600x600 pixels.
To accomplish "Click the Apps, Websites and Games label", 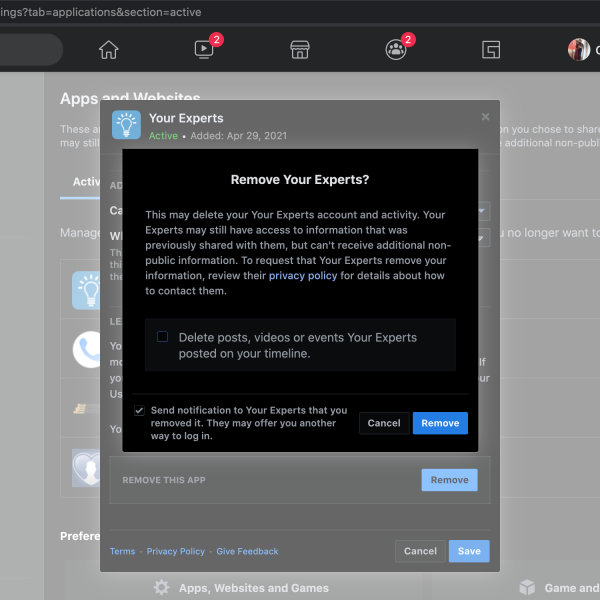I will (254, 588).
